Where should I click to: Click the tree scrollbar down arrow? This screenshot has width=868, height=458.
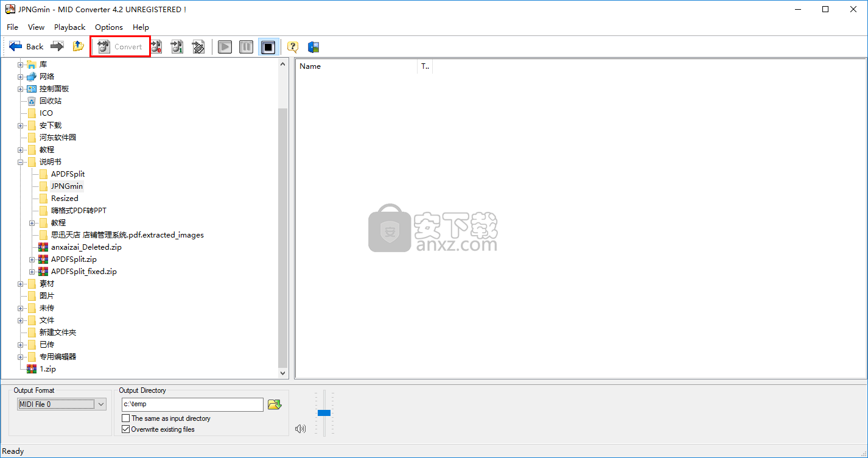pos(283,373)
